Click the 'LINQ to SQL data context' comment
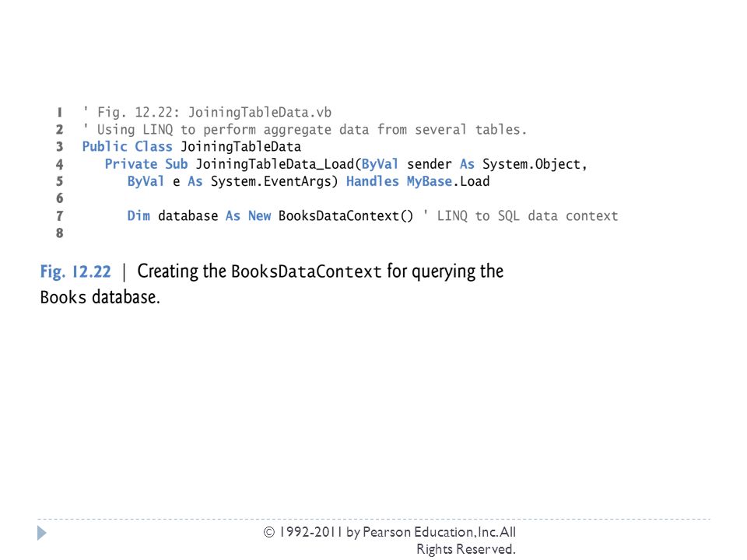Image resolution: width=747 pixels, height=560 pixels. pyautogui.click(x=528, y=216)
